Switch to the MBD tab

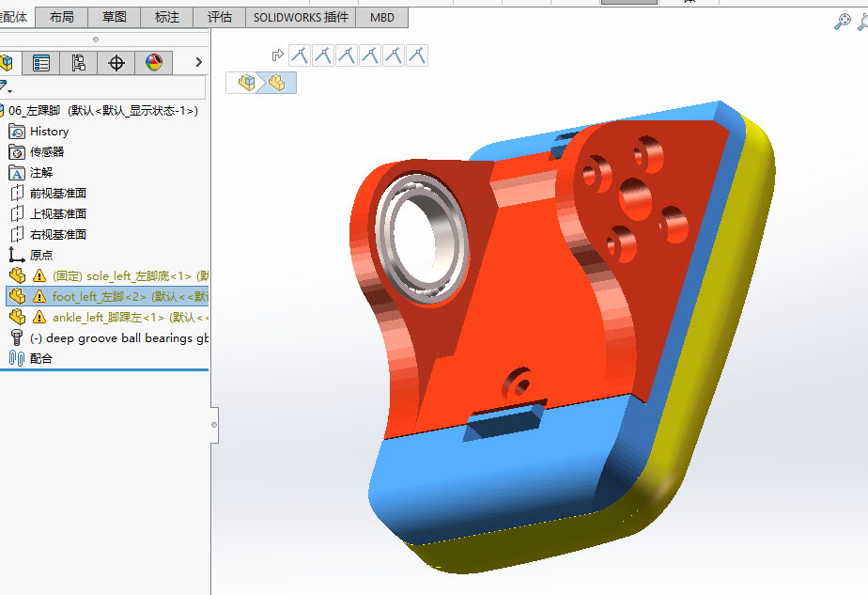[382, 17]
